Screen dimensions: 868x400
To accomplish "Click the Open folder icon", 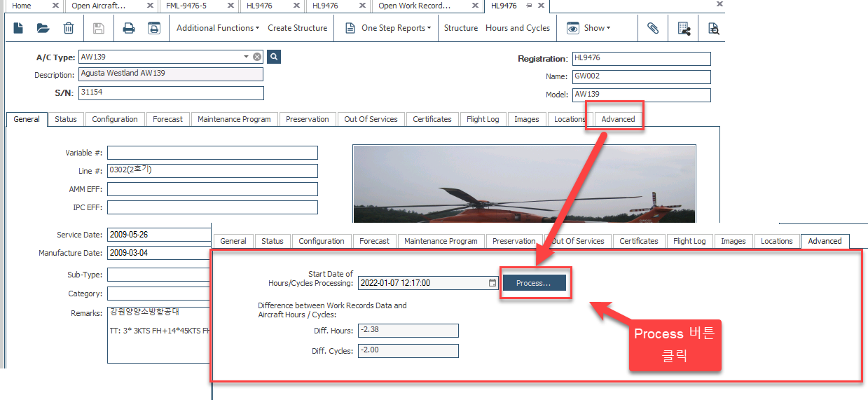I will [x=43, y=29].
